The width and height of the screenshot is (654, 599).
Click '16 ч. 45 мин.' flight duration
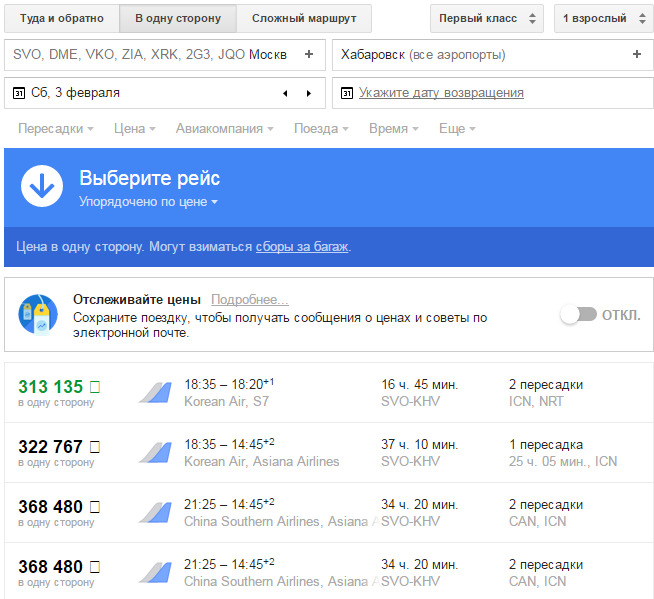420,385
